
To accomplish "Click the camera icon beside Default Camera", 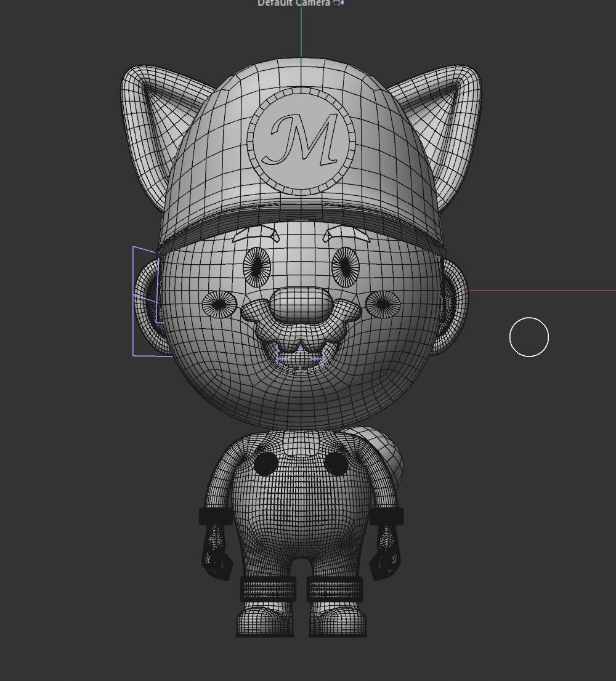I will [338, 2].
